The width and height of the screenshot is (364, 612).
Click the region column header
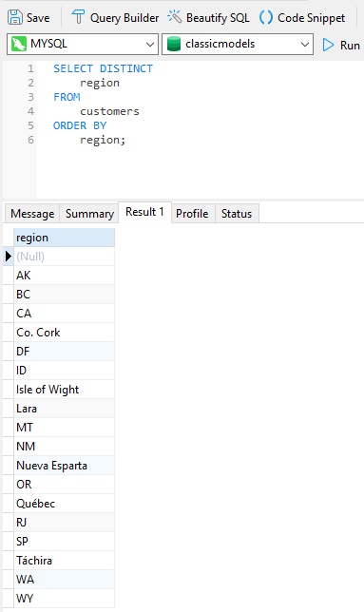pos(64,238)
